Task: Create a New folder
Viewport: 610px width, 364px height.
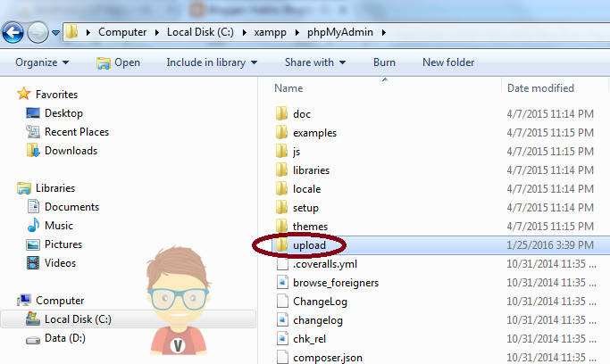Action: tap(448, 62)
